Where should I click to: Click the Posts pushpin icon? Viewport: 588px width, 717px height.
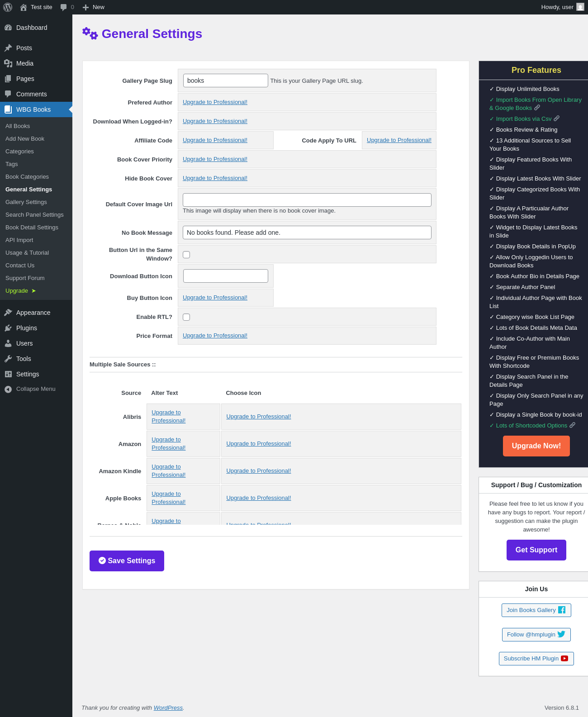click(8, 48)
